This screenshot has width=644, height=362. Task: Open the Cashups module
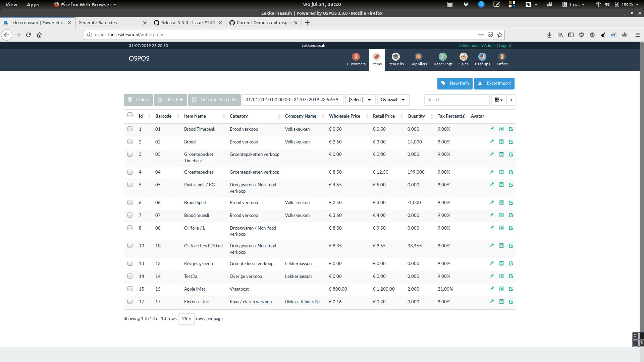tap(482, 60)
